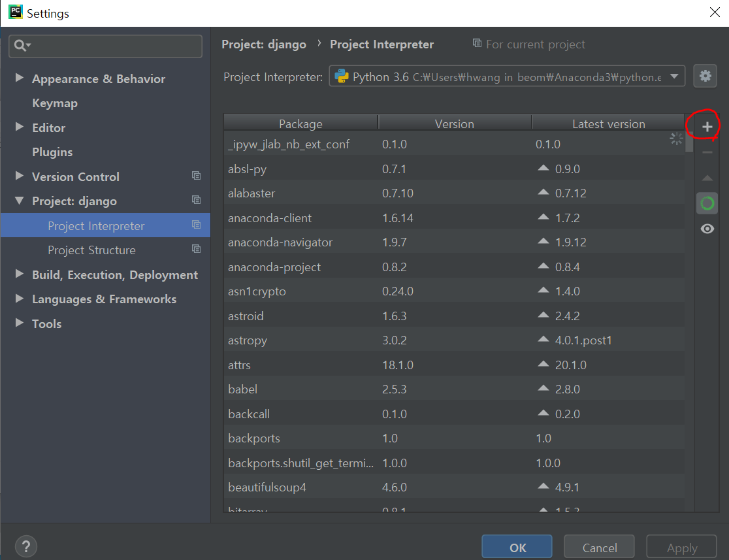The height and width of the screenshot is (560, 729).
Task: Click the copy icon beside Project Structure
Action: coord(196,249)
